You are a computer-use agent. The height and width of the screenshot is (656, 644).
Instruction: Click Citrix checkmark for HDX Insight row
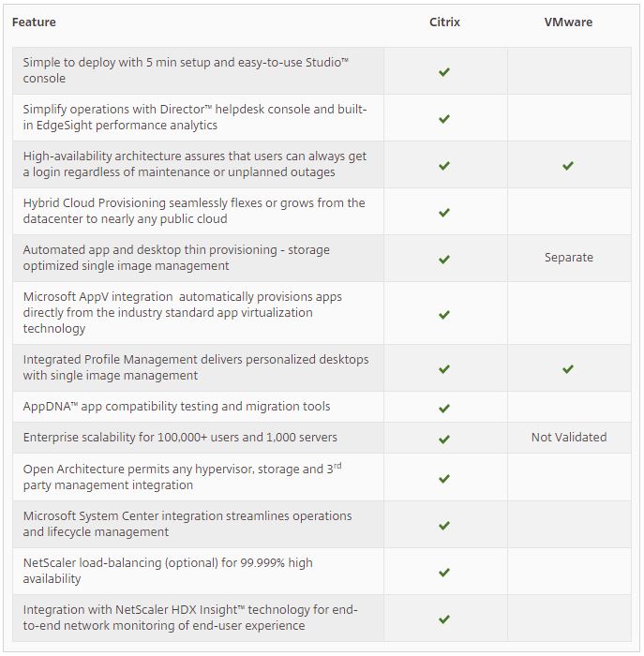click(x=444, y=619)
